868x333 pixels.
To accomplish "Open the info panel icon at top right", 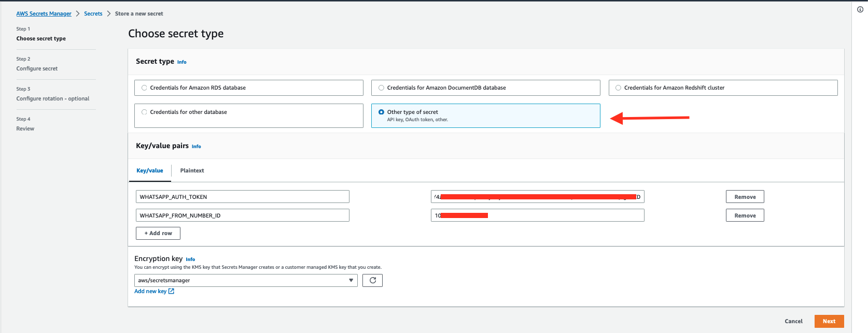I will 860,9.
